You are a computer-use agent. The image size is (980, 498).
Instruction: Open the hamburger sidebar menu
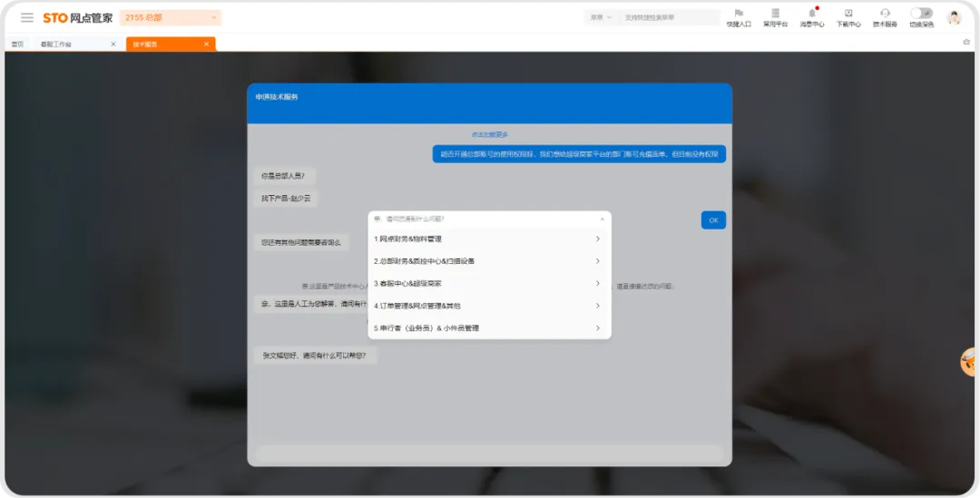[x=27, y=17]
